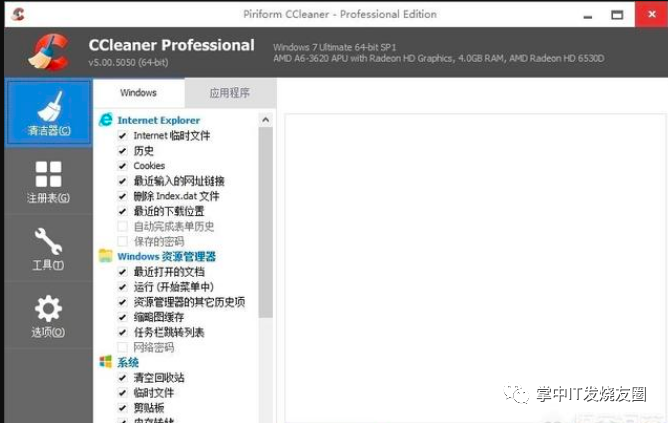Click the CCleaner logo in the header
668x423 pixels.
[x=49, y=52]
